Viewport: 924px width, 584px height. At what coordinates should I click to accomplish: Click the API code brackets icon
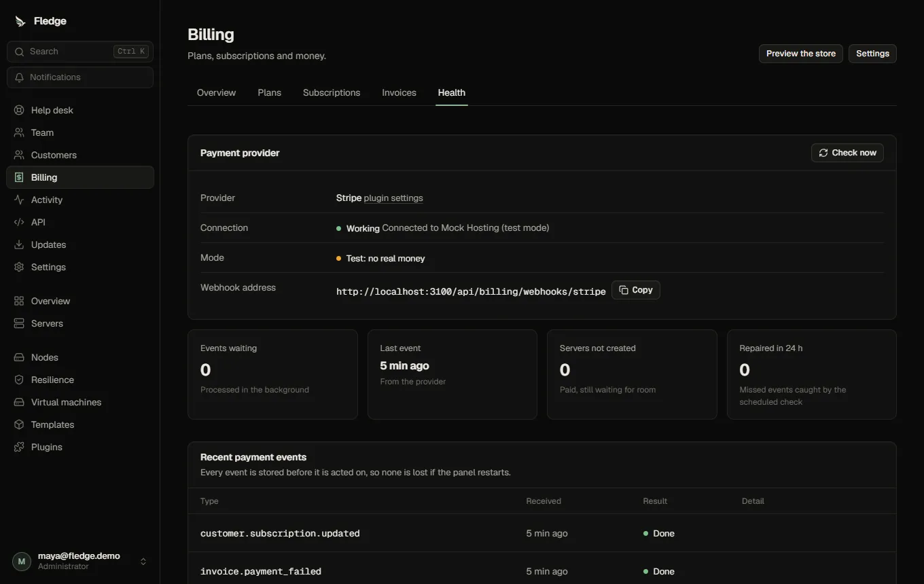(x=19, y=222)
